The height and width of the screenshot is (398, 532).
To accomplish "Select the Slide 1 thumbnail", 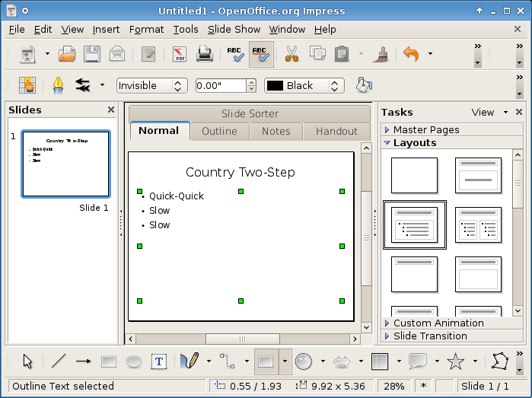I will (65, 164).
